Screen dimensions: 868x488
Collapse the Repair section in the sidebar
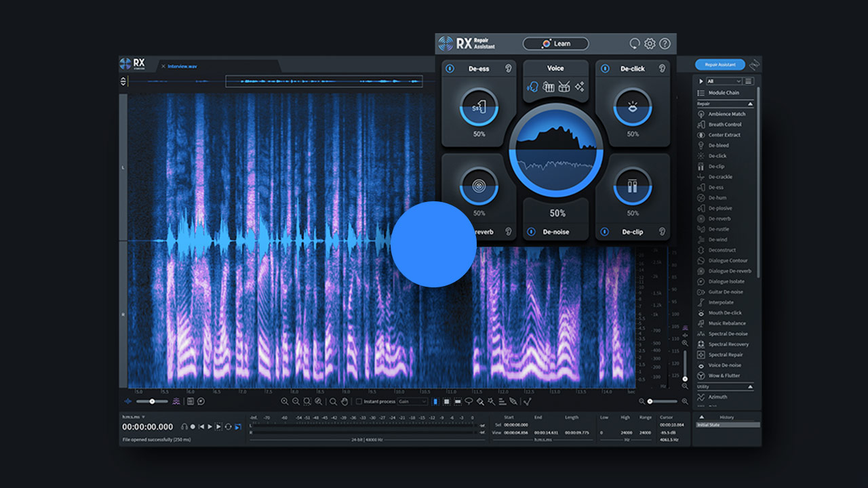[x=751, y=103]
